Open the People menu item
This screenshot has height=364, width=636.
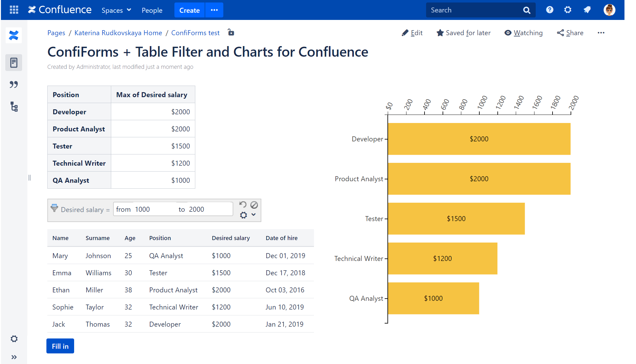pyautogui.click(x=152, y=10)
